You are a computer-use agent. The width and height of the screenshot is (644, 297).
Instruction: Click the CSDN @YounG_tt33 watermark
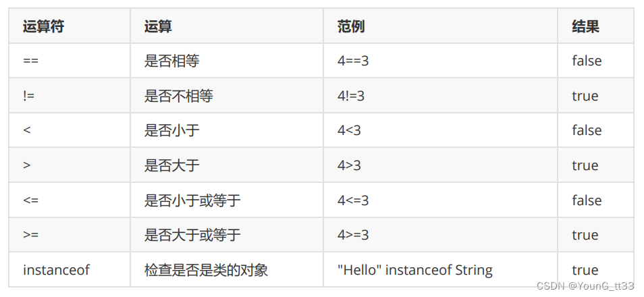pyautogui.click(x=588, y=286)
